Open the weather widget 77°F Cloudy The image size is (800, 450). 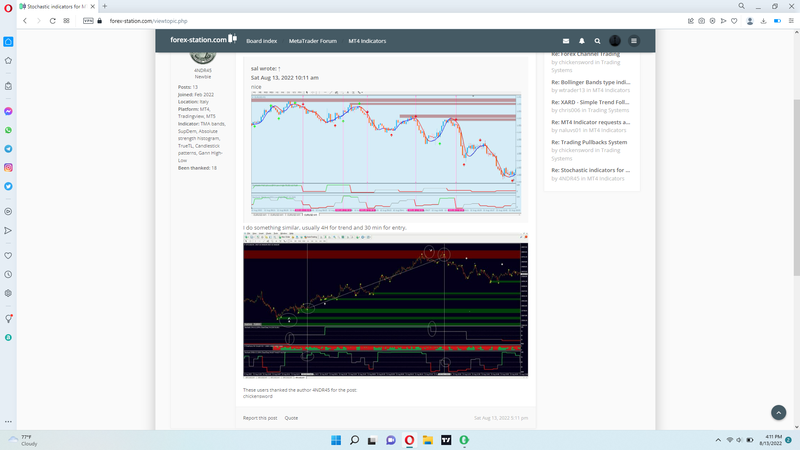[x=23, y=440]
